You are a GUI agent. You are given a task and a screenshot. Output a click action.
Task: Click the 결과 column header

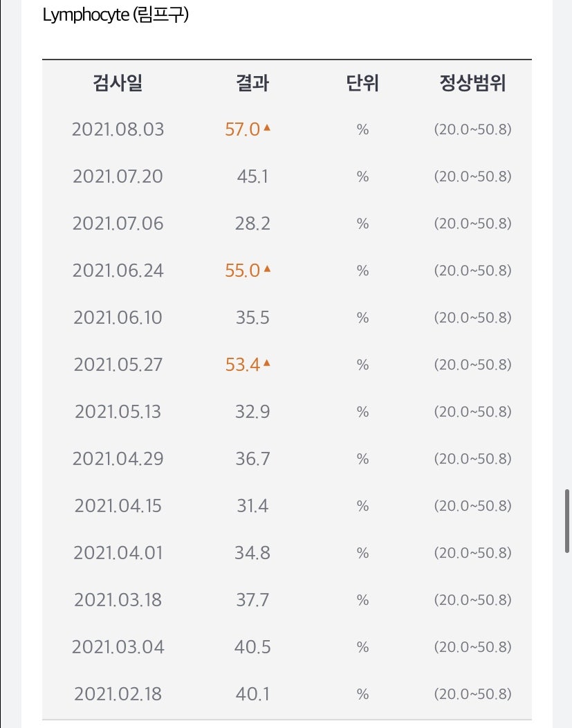point(252,83)
